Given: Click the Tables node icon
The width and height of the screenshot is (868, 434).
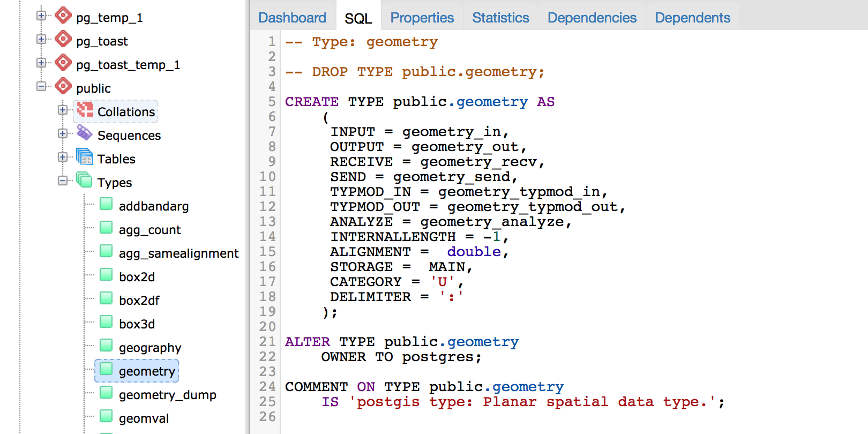Looking at the screenshot, I should point(85,157).
